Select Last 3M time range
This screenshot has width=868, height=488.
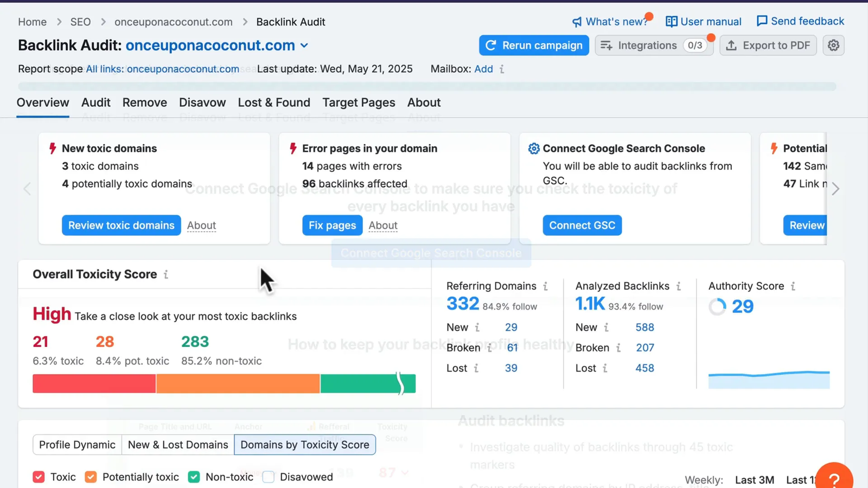point(755,480)
